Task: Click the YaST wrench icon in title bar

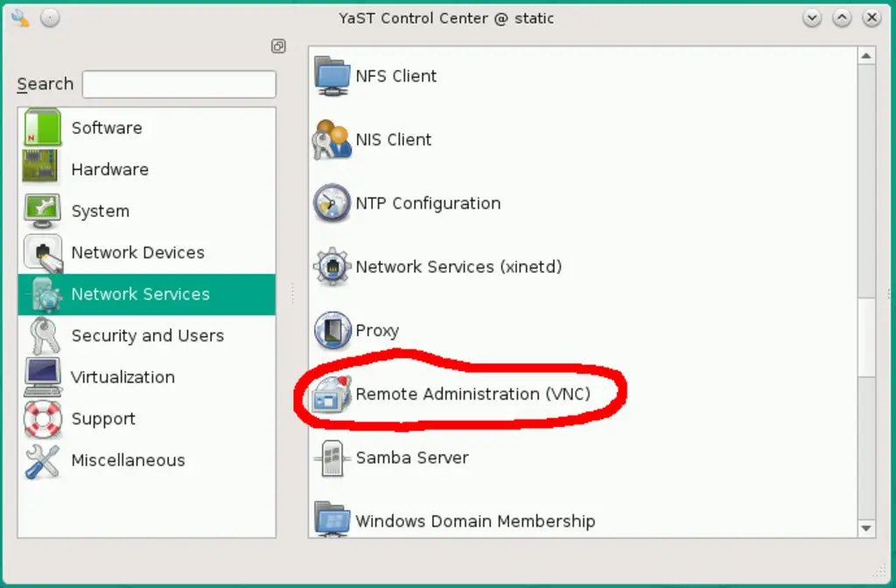Action: click(x=20, y=18)
